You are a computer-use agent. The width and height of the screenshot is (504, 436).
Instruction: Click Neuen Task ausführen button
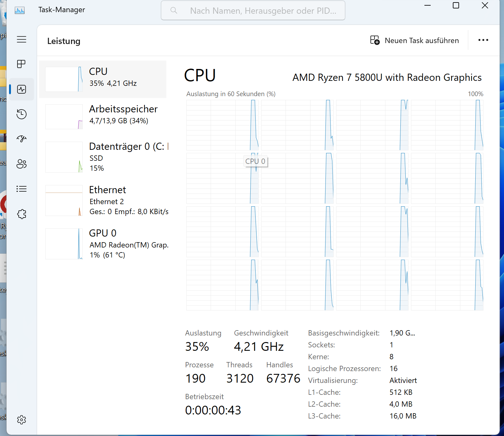[414, 40]
